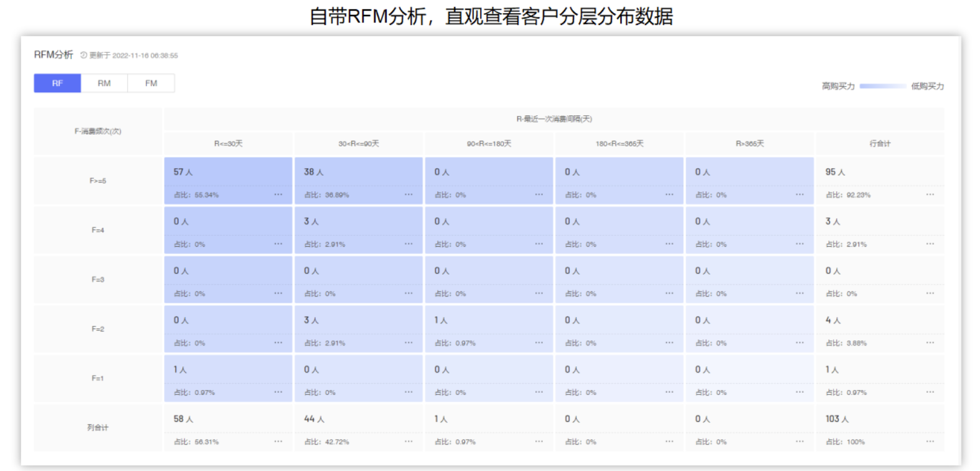Click the R>365天 column header
This screenshot has height=471, width=980.
pos(750,144)
